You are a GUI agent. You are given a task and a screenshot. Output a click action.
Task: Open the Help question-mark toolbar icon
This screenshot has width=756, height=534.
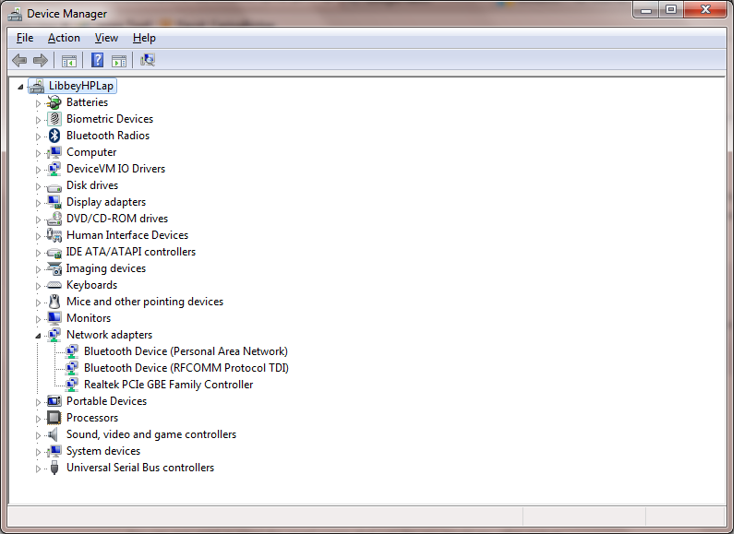(x=98, y=60)
